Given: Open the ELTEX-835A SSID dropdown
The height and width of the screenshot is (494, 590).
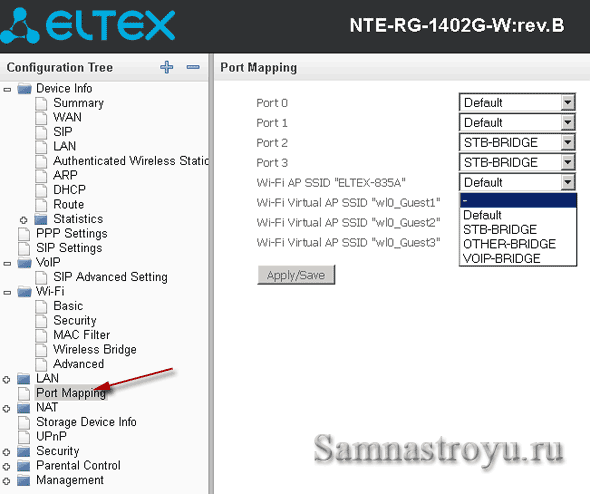Looking at the screenshot, I should [517, 182].
